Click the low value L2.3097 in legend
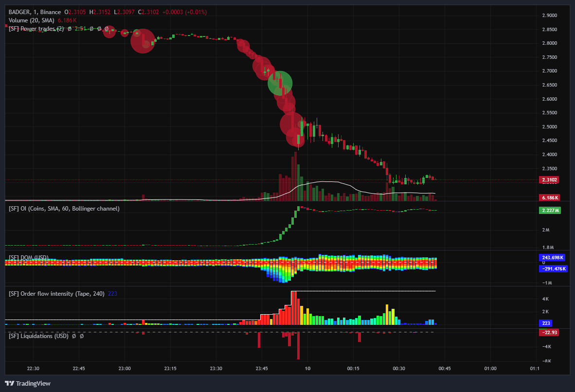 point(124,12)
